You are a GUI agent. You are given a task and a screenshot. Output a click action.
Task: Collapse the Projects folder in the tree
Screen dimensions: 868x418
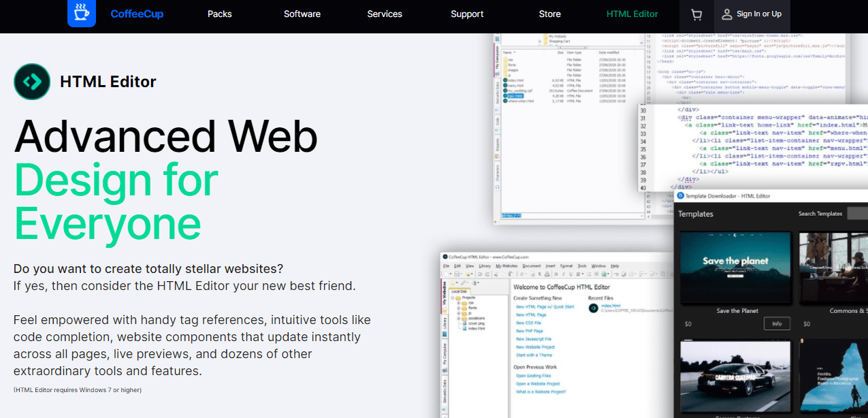pos(452,298)
